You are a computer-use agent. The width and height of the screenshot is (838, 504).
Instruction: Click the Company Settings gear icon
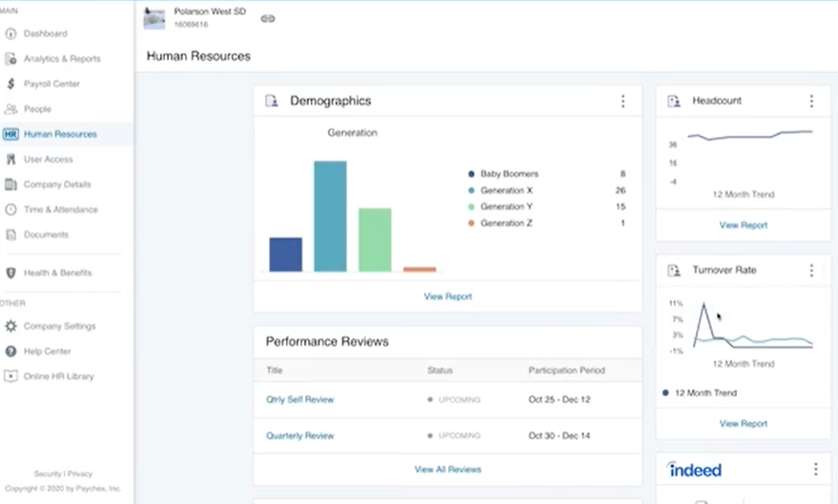10,326
